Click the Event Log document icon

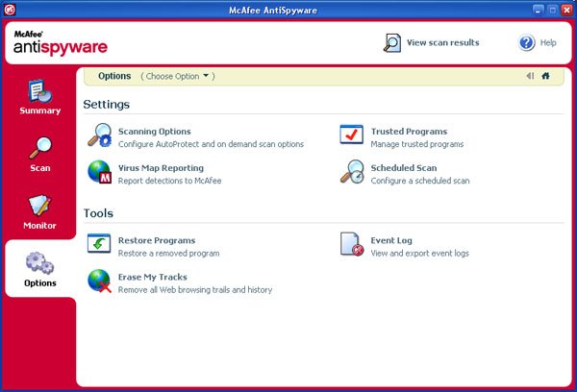tap(352, 244)
